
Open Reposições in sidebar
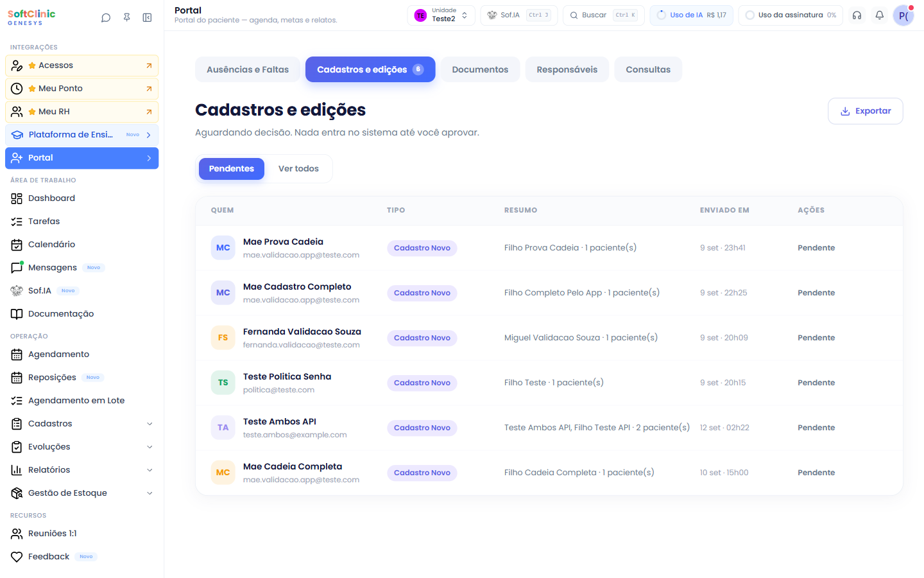point(81,378)
